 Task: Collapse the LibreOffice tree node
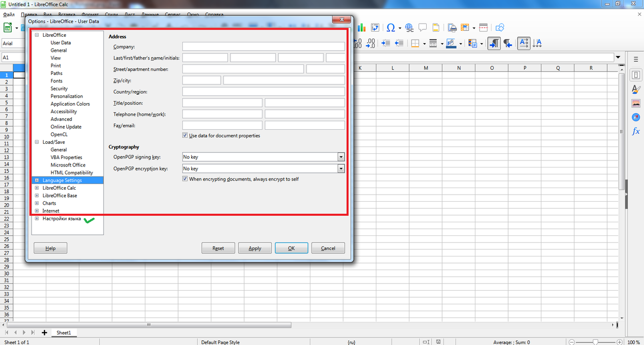pyautogui.click(x=37, y=35)
